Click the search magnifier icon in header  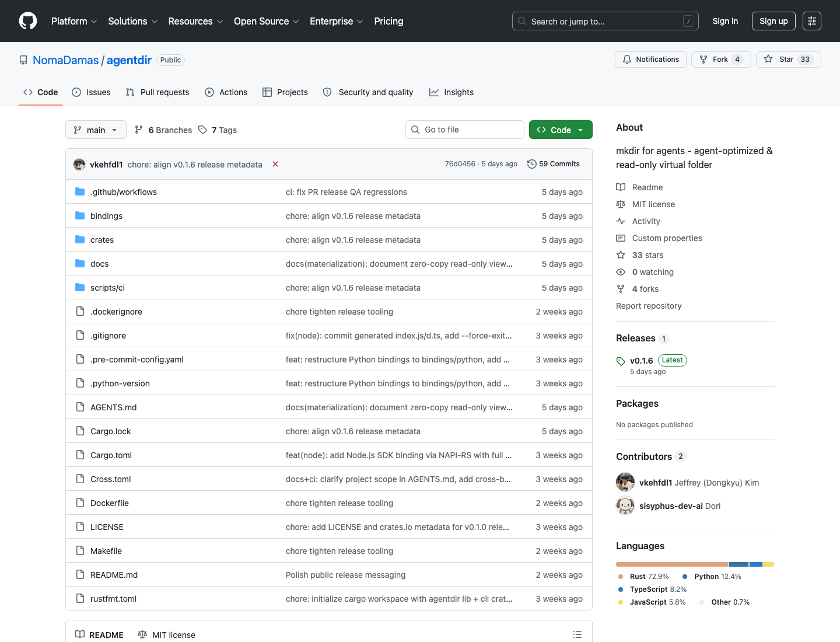point(522,21)
